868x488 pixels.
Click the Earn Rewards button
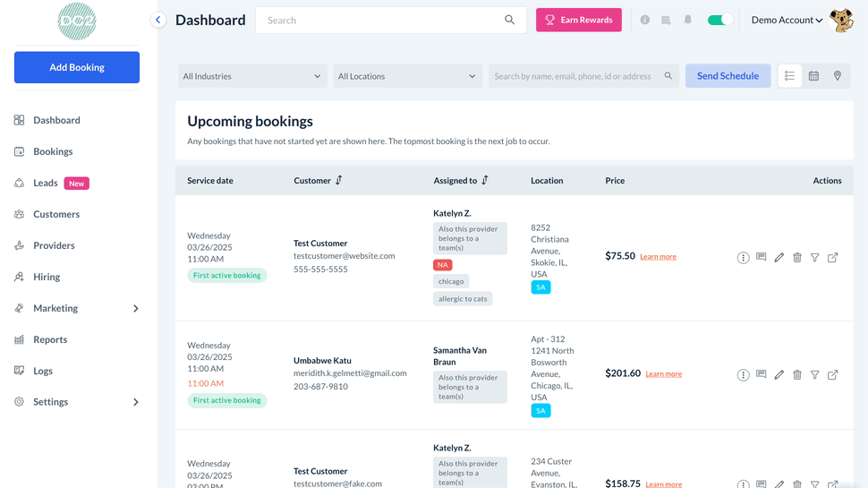tap(578, 20)
